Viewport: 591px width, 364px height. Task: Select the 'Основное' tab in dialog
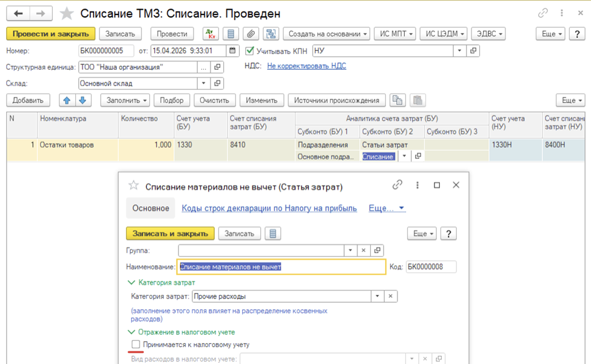(x=150, y=208)
